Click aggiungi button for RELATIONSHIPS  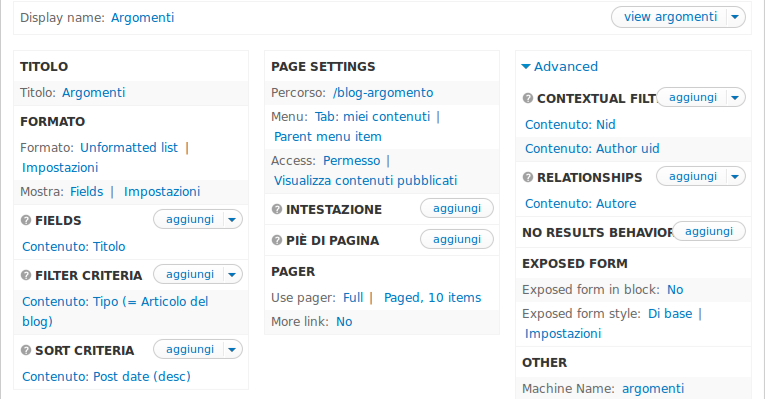[x=692, y=177]
